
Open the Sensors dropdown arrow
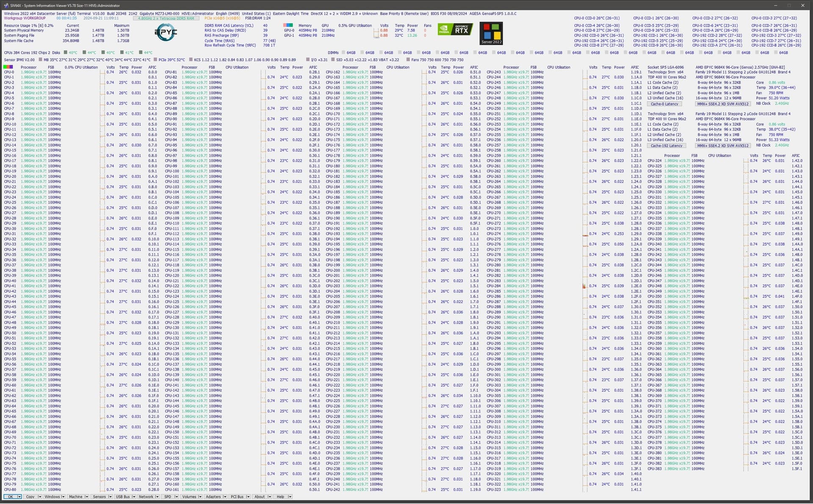pos(110,497)
